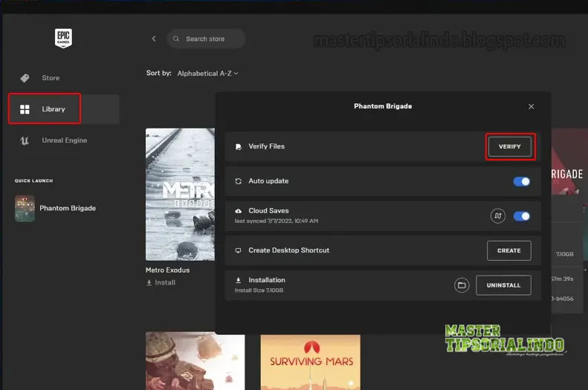Image resolution: width=588 pixels, height=390 pixels.
Task: Open the Alphabetical A-Z sort dropdown
Action: pos(207,74)
